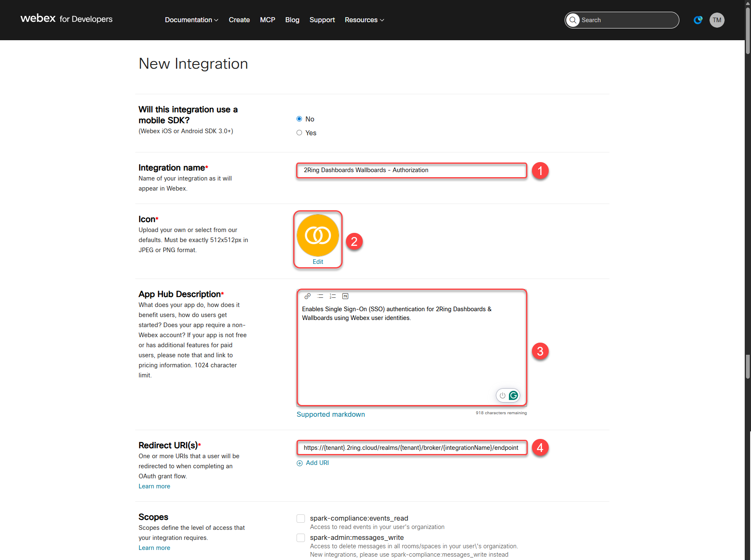Open the blue assistant icon in header
This screenshot has width=751, height=560.
698,20
